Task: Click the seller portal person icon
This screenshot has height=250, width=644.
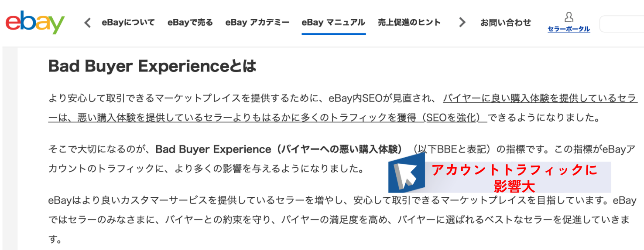Action: pyautogui.click(x=569, y=17)
